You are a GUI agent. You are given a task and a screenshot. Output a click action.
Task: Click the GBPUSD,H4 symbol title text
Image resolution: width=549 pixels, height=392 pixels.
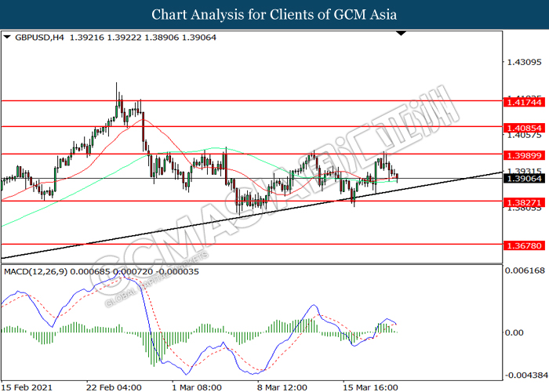click(39, 38)
